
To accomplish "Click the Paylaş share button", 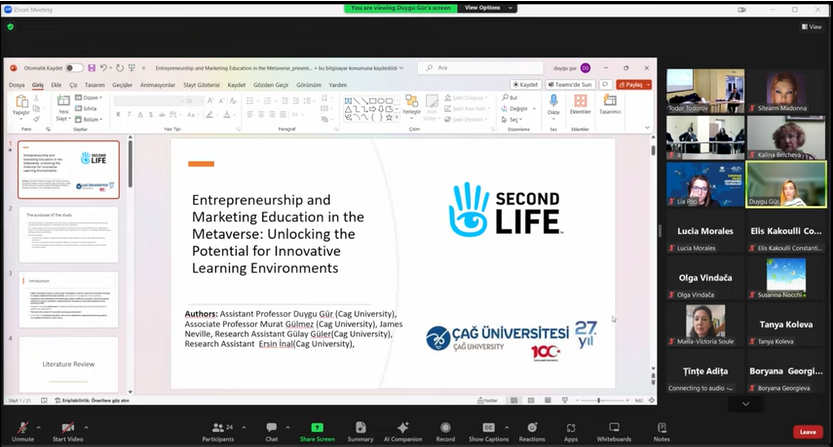I will 631,85.
